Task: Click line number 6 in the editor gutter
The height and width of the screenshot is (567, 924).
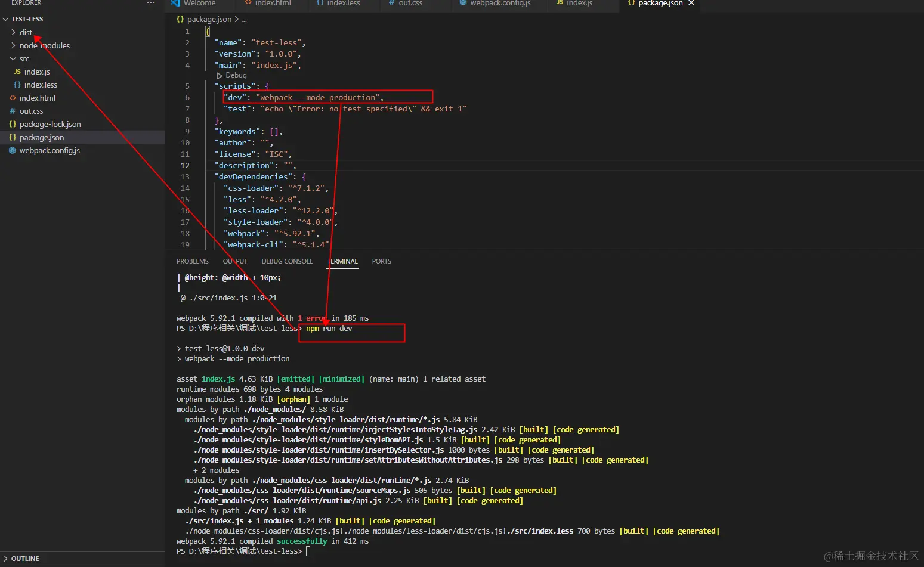Action: point(187,98)
